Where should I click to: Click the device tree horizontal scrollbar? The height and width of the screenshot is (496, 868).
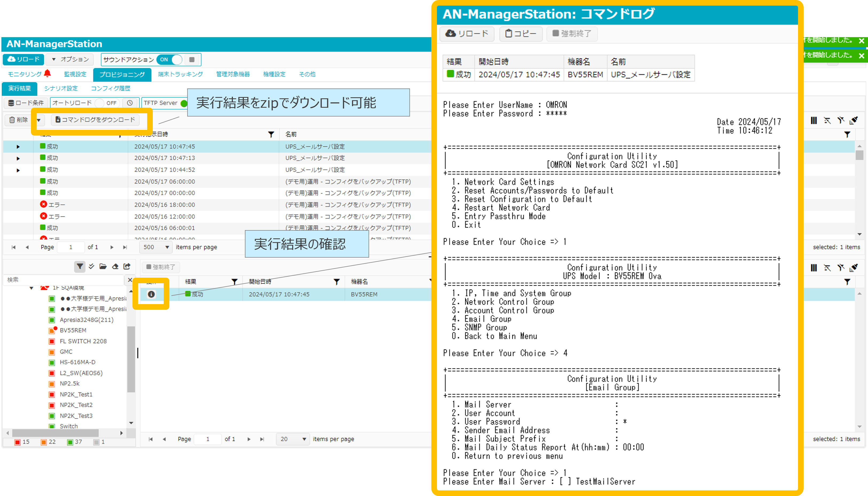click(x=56, y=433)
